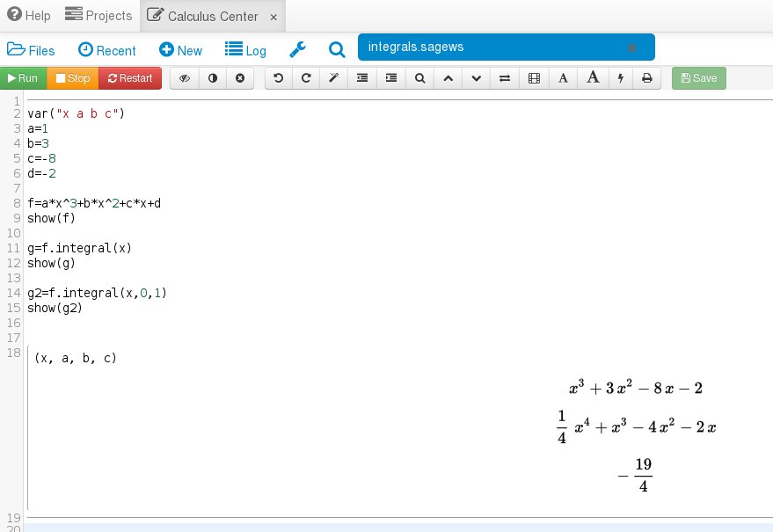
Task: Click the delete output circle-x icon
Action: point(239,78)
